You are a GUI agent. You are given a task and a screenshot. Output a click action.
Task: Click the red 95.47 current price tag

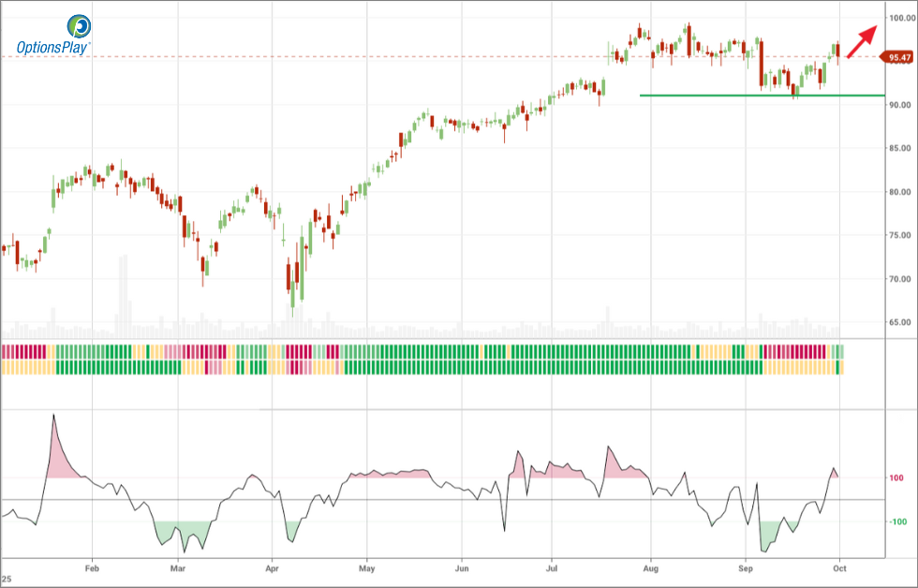pos(897,58)
